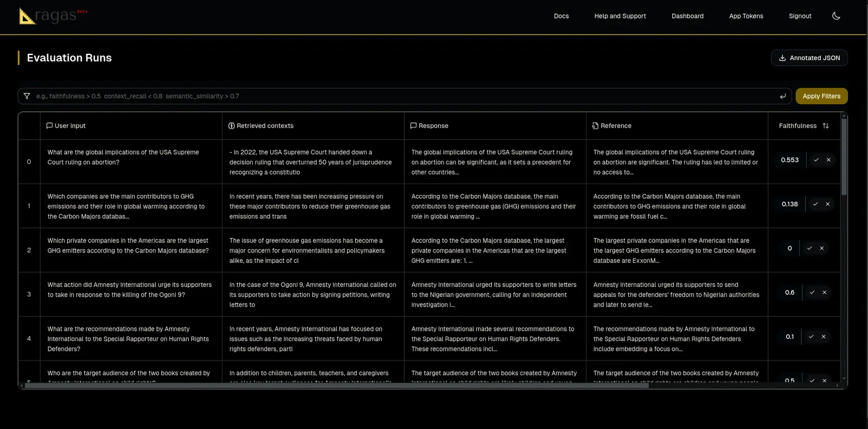The height and width of the screenshot is (429, 868).
Task: Click Apply Filters button
Action: coord(821,96)
